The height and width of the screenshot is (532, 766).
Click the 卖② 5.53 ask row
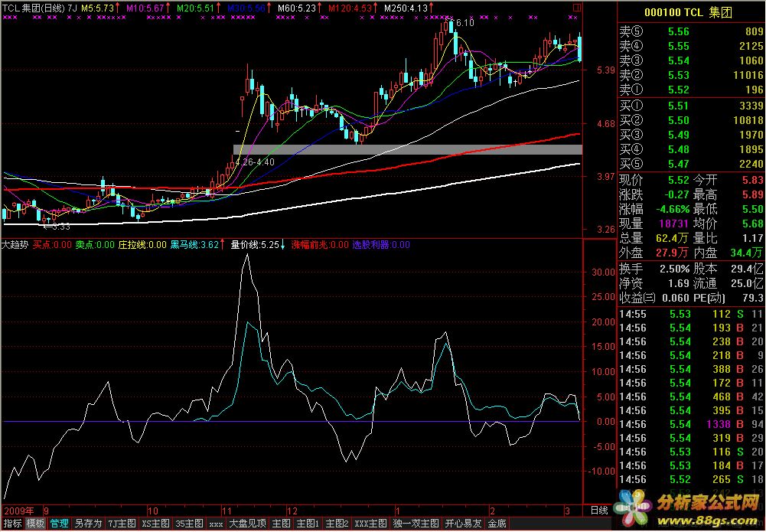(x=691, y=75)
